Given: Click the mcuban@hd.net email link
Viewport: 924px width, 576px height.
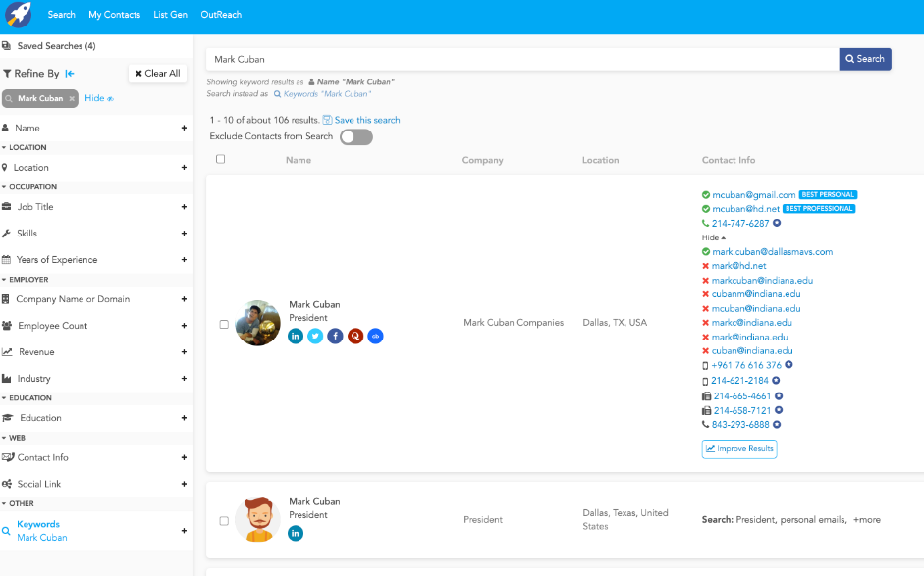Looking at the screenshot, I should click(745, 208).
